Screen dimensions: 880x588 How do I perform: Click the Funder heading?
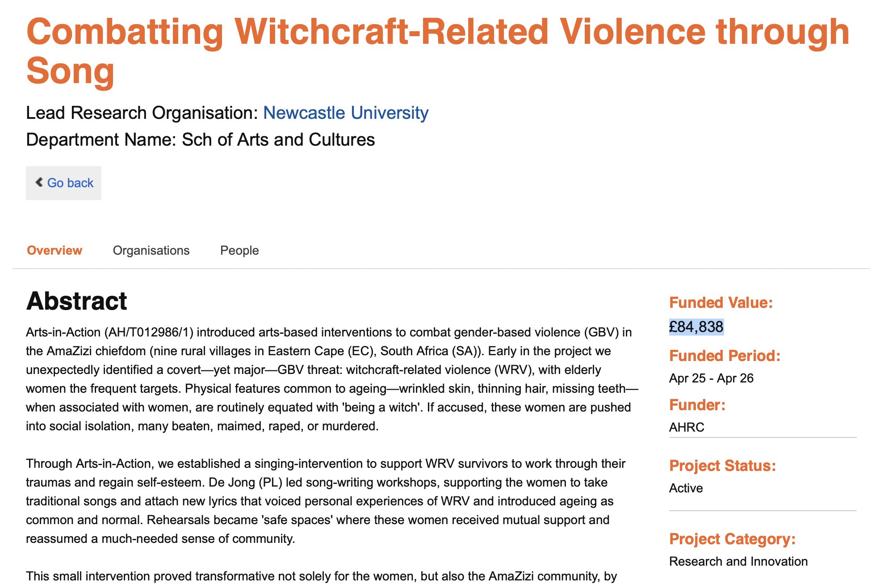(x=697, y=405)
